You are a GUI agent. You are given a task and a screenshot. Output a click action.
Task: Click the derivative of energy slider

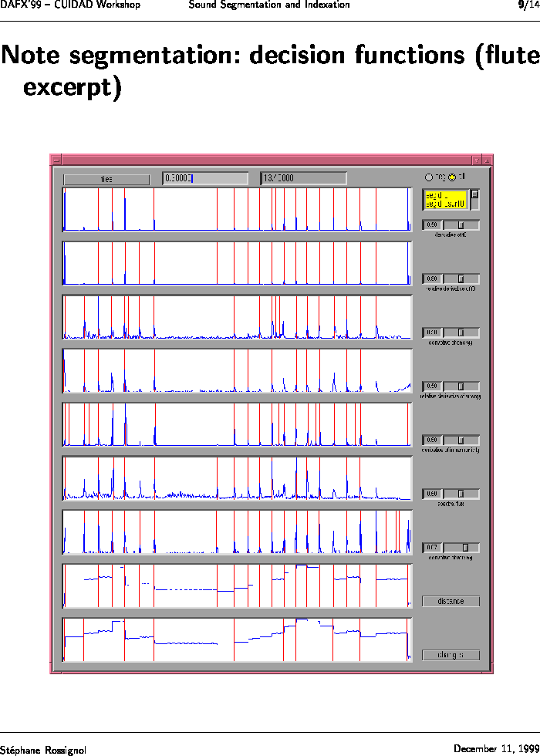coord(461,332)
